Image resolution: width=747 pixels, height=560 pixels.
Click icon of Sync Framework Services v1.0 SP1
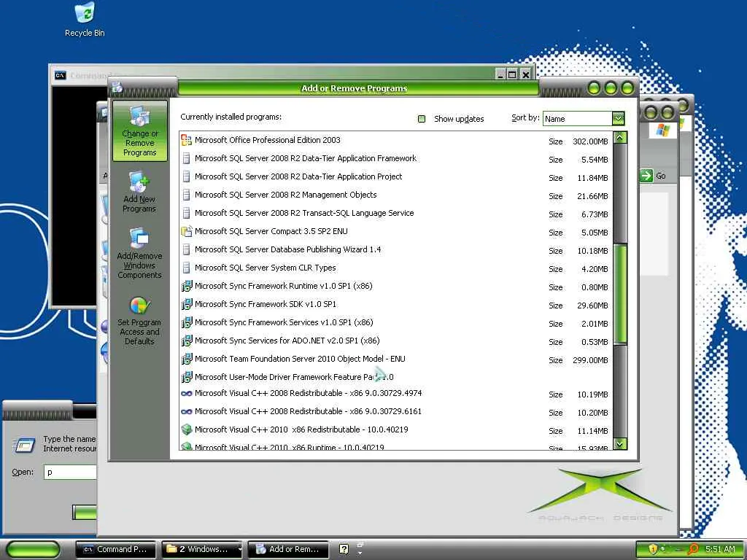pos(187,322)
